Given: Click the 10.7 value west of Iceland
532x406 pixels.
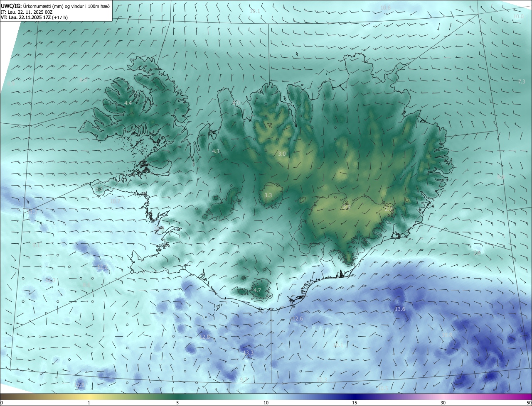Looking at the screenshot, I should (x=115, y=201).
